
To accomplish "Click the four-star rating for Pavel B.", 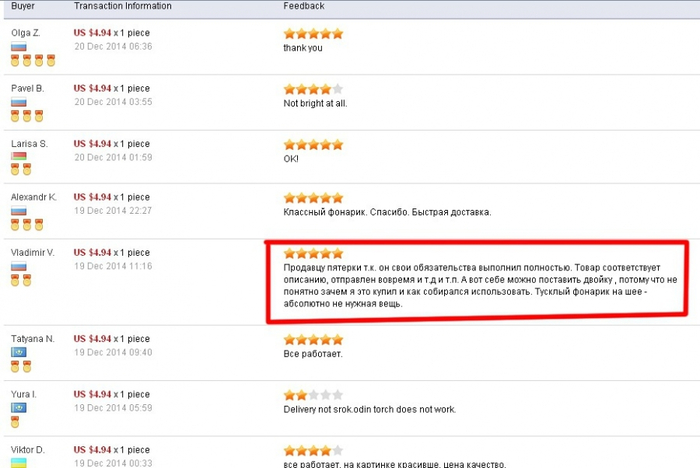I will (x=313, y=89).
